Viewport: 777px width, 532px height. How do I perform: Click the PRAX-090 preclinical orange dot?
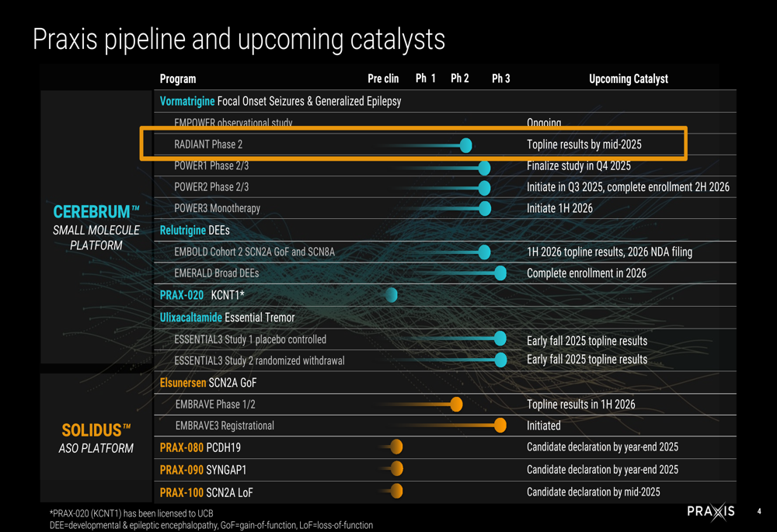click(396, 468)
